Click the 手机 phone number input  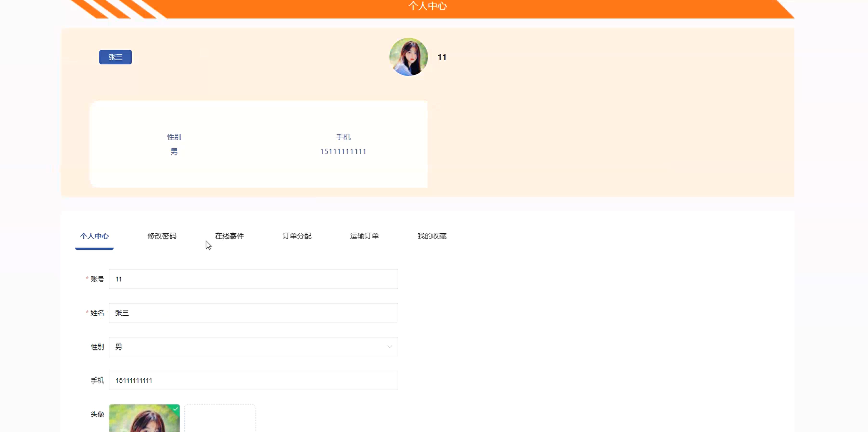click(253, 380)
